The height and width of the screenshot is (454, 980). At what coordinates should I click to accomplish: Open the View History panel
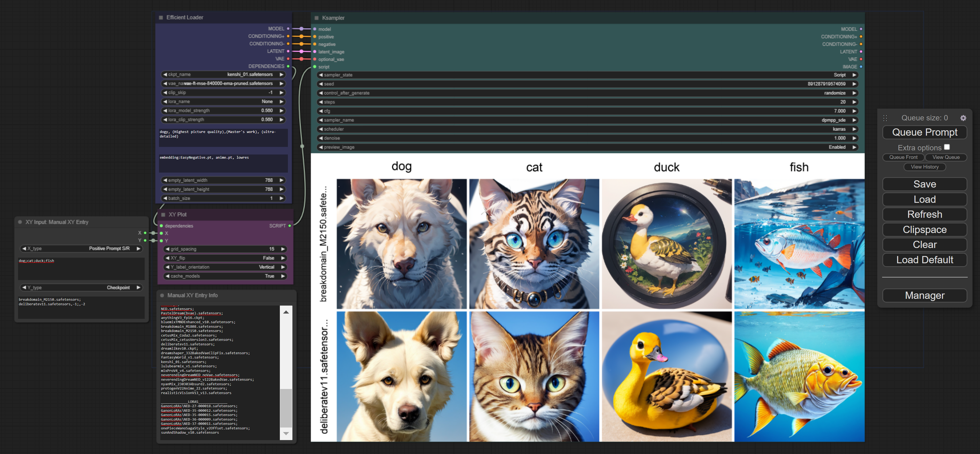pos(924,167)
